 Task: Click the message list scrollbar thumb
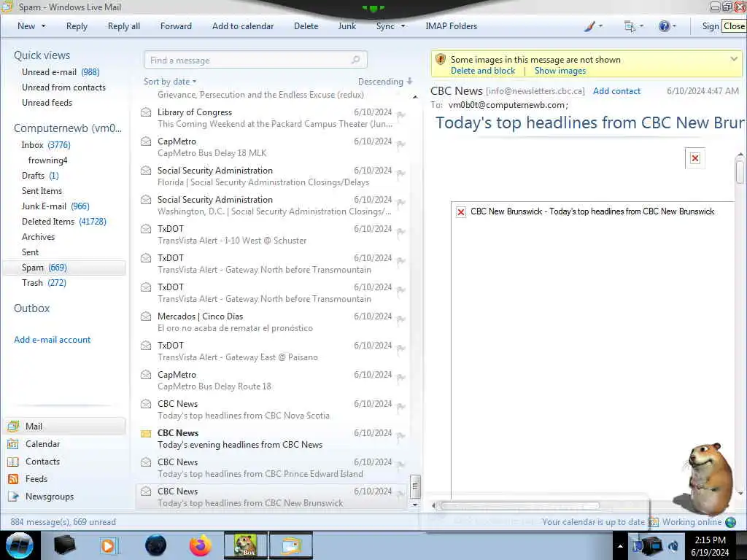[x=415, y=486]
